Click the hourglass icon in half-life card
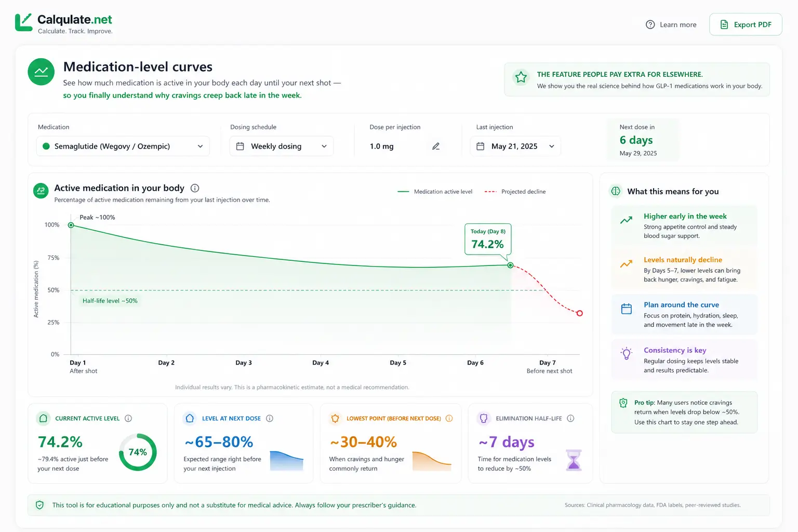This screenshot has width=798, height=532. pyautogui.click(x=574, y=460)
